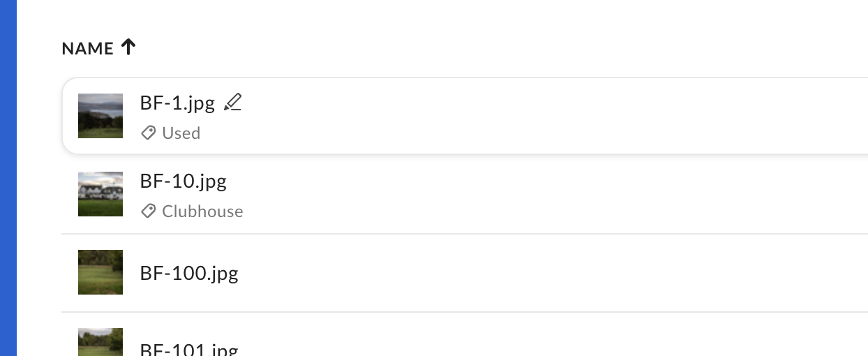868x356 pixels.
Task: Click the tag icon beside Used
Action: [148, 133]
